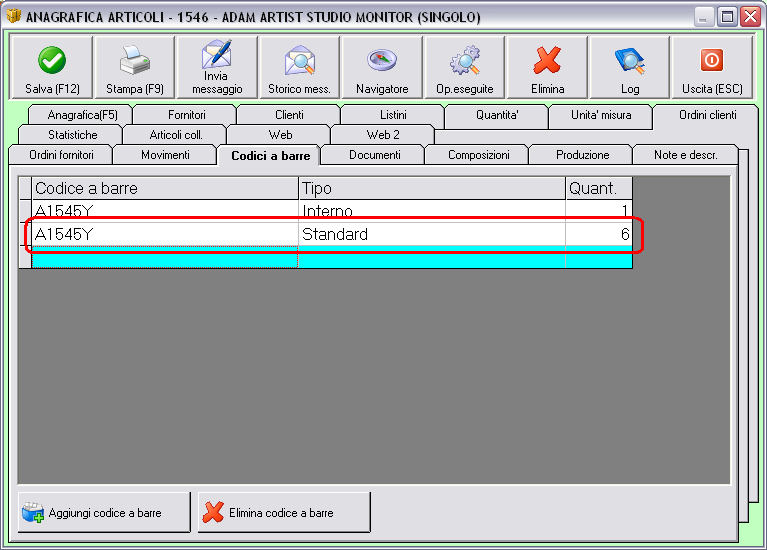The height and width of the screenshot is (550, 767).
Task: Select the Web 2 tab
Action: point(383,135)
